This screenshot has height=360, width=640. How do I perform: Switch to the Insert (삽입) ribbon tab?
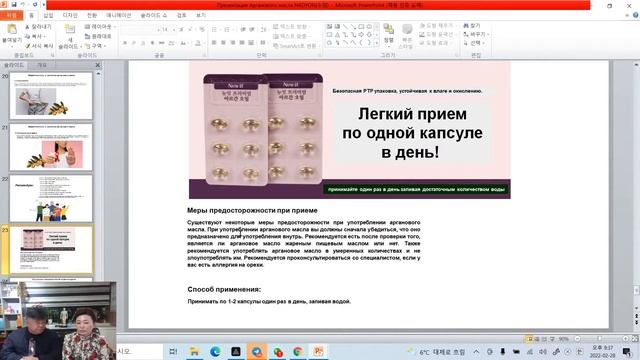[48, 16]
